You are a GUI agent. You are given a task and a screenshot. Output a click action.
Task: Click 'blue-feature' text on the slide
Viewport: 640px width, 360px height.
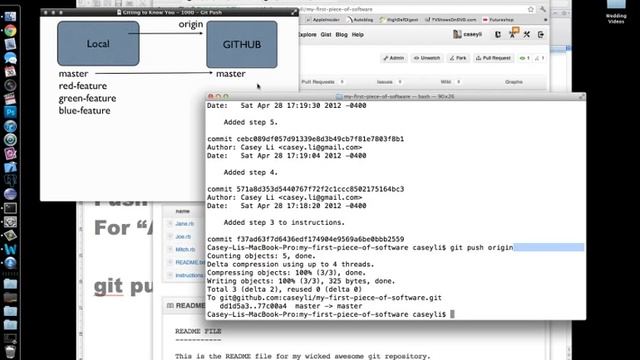84,111
